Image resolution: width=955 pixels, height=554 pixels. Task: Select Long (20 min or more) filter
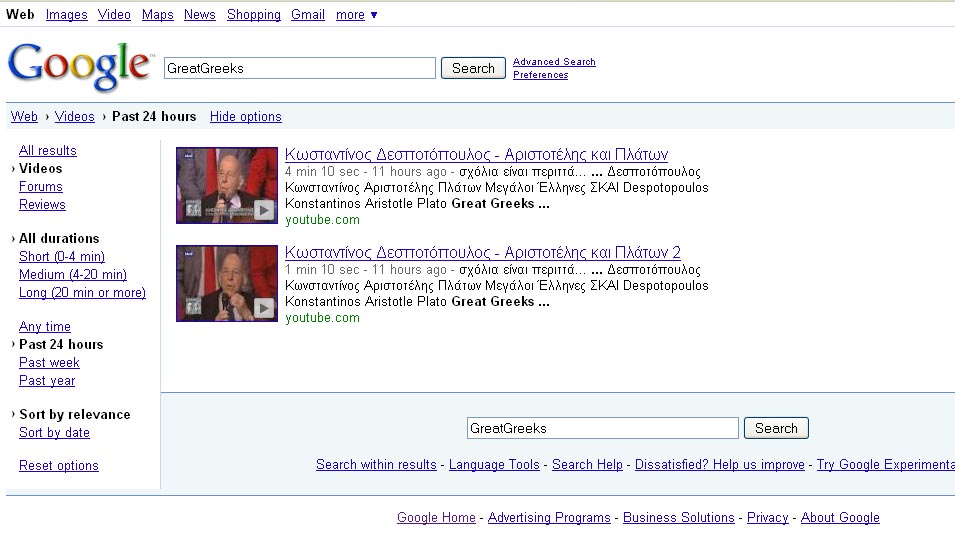click(82, 293)
